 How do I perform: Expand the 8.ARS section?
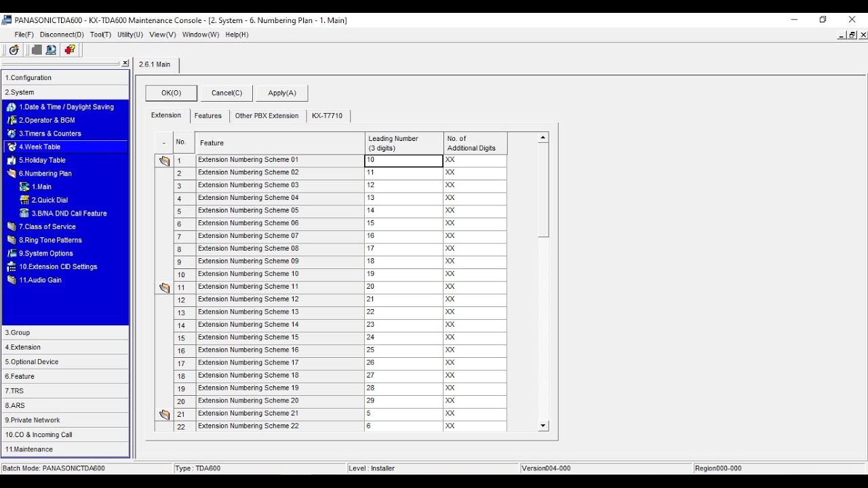(66, 405)
